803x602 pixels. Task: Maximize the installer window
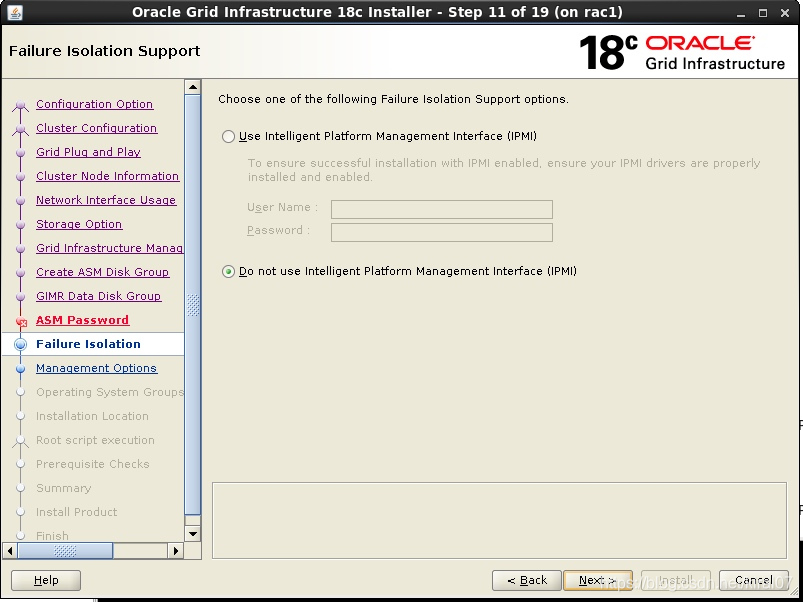pos(763,13)
